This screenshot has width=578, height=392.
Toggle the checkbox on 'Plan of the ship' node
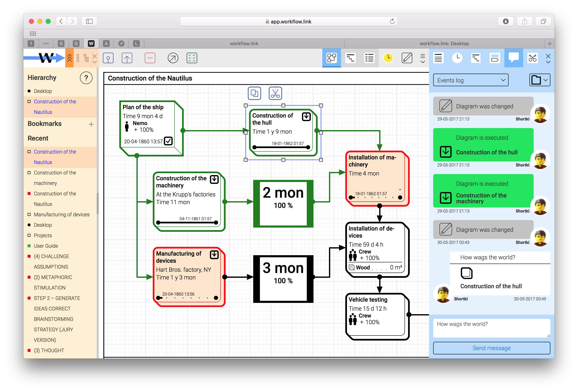(x=168, y=141)
